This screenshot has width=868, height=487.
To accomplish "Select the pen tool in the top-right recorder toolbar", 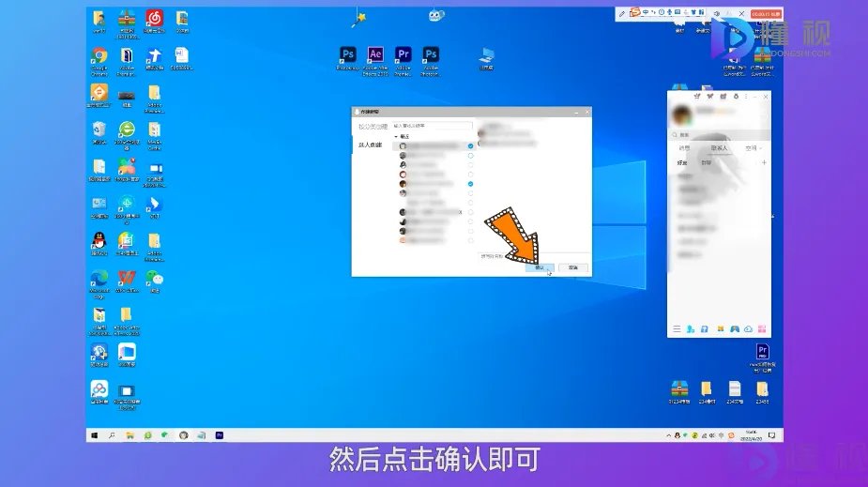I will (622, 13).
